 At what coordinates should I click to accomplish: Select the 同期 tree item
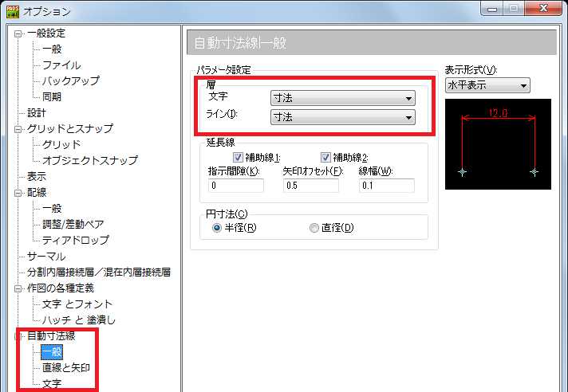tap(52, 97)
